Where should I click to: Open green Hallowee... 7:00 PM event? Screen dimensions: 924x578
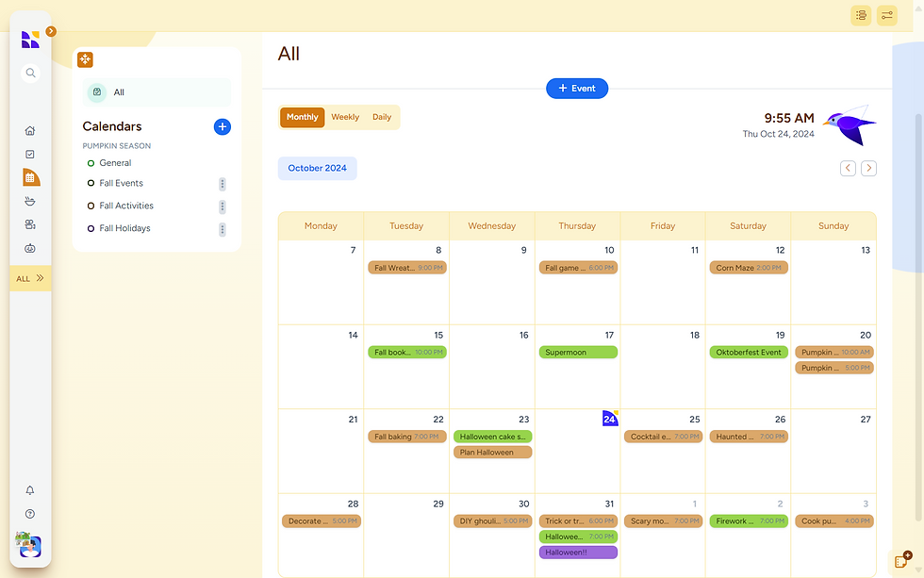coord(578,537)
